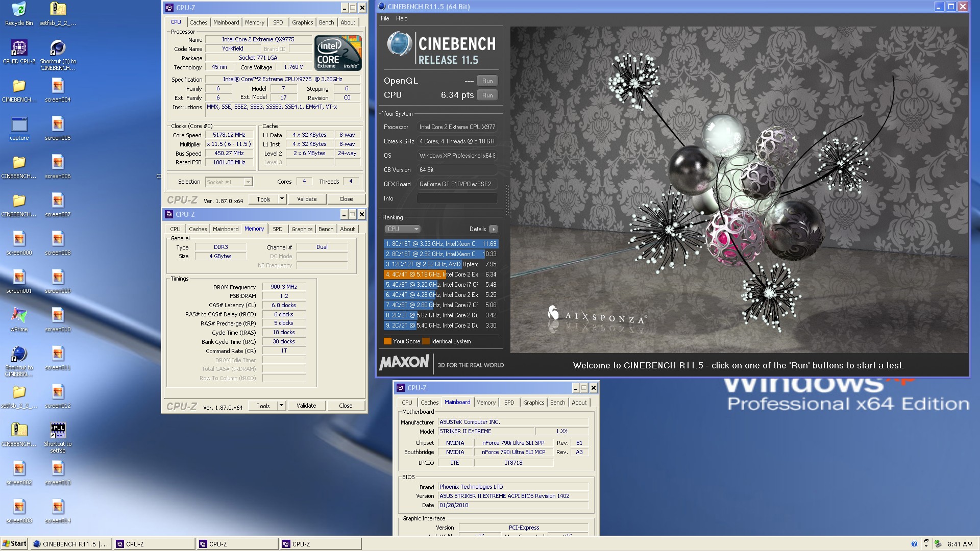Click the Start button

(x=14, y=544)
